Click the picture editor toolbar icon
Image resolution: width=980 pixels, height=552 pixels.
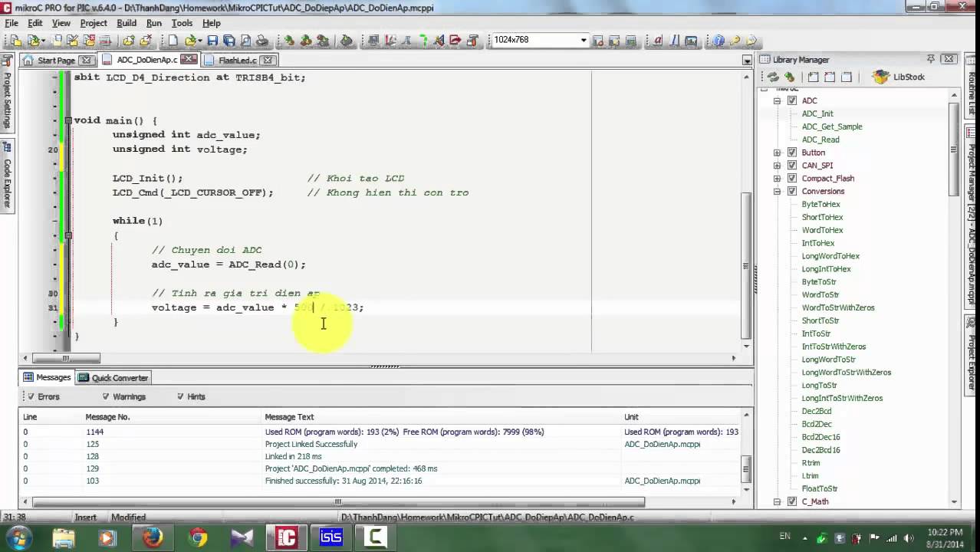(x=691, y=41)
